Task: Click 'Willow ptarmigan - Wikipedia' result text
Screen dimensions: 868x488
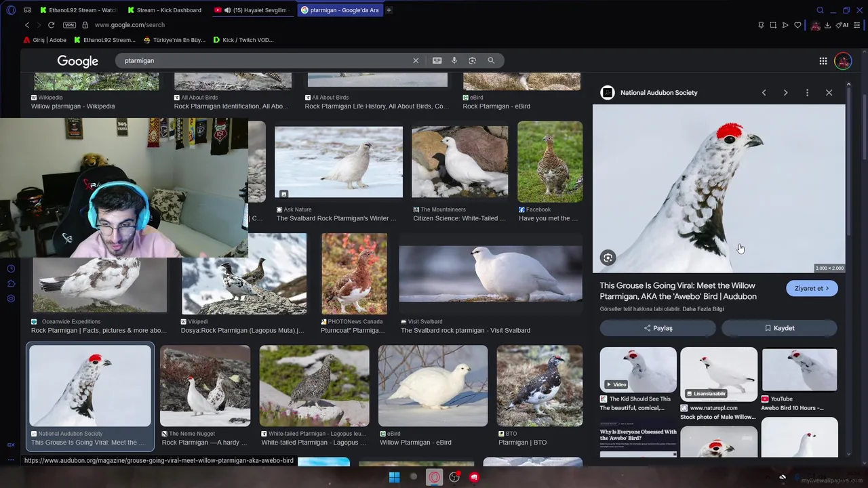Action: tap(73, 106)
